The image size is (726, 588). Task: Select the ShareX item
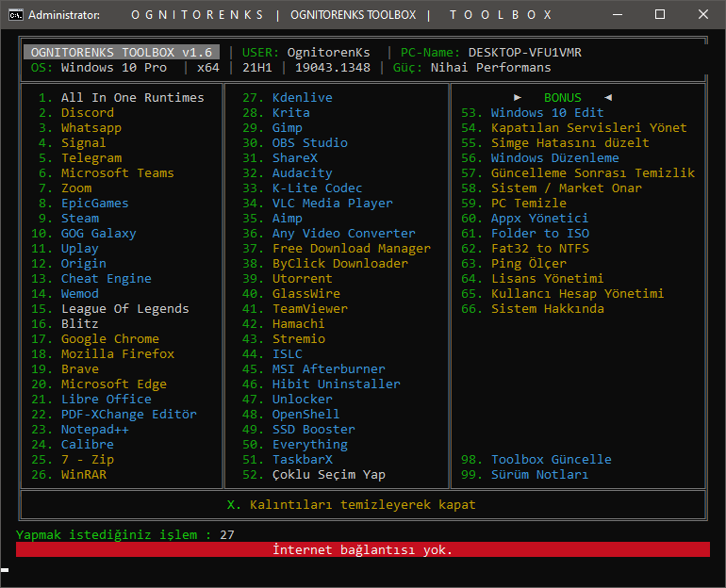pyautogui.click(x=295, y=158)
